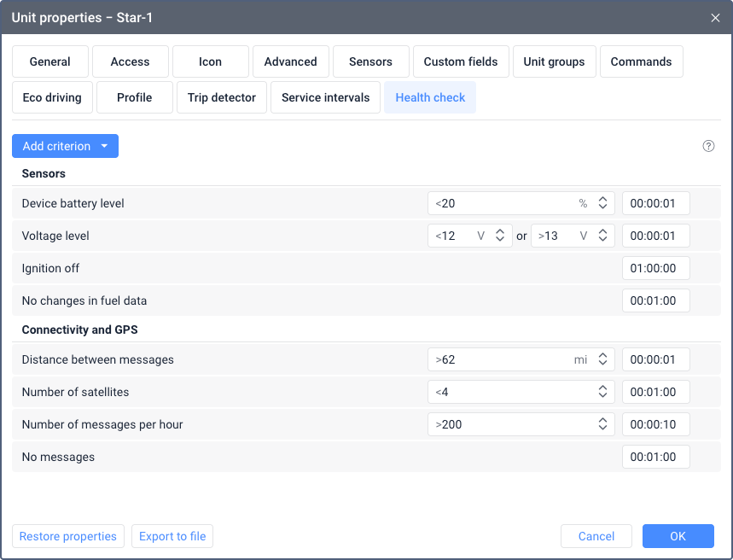Click Number of satellites stepper arrows
The width and height of the screenshot is (733, 560).
[x=602, y=392]
